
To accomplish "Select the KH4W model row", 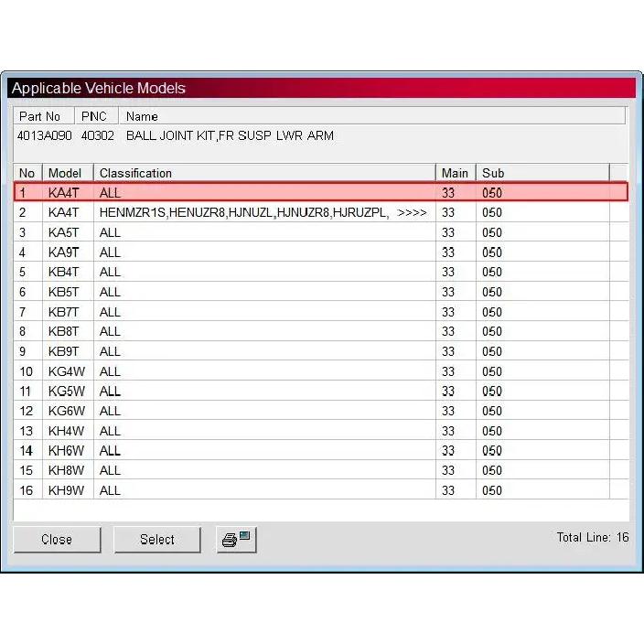I will point(321,431).
